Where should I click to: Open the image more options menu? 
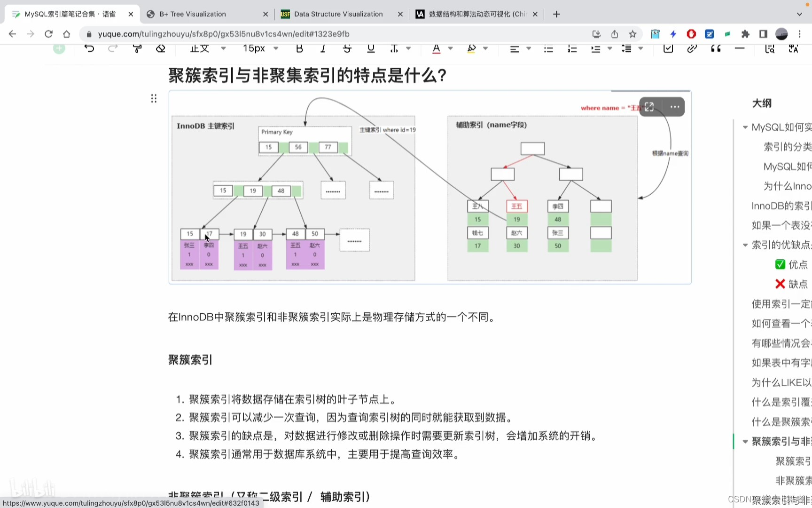[x=675, y=107]
